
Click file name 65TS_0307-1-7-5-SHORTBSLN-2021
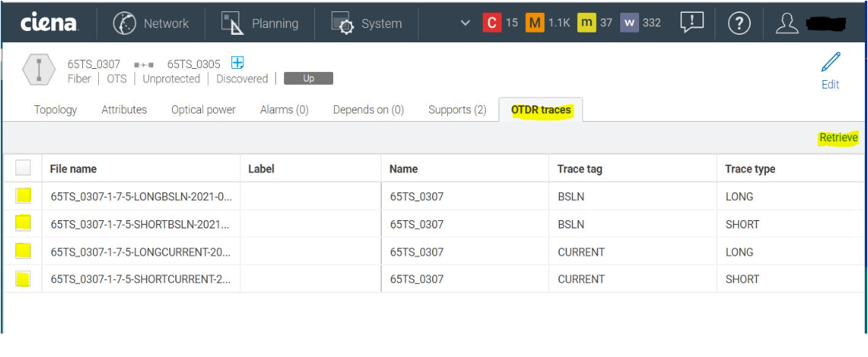(x=140, y=224)
